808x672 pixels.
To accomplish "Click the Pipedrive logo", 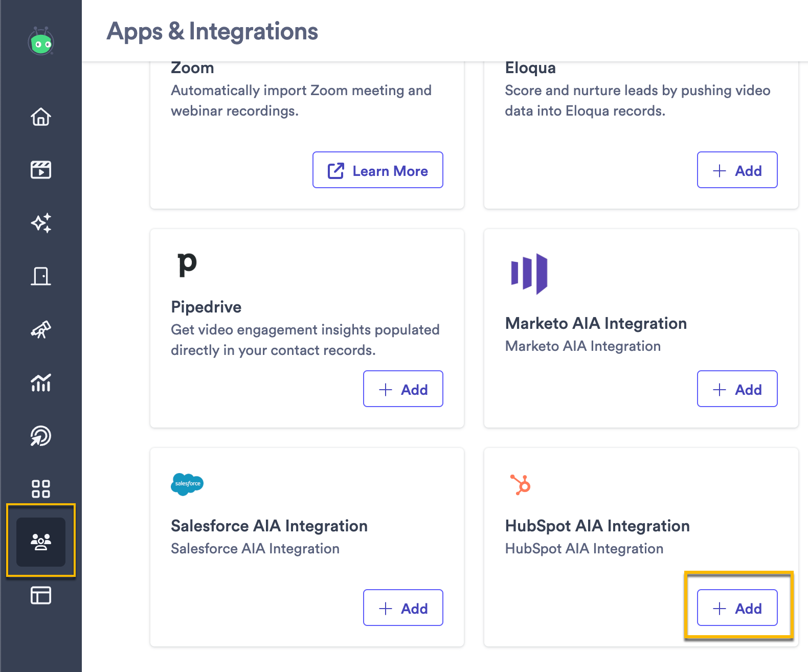I will [187, 264].
